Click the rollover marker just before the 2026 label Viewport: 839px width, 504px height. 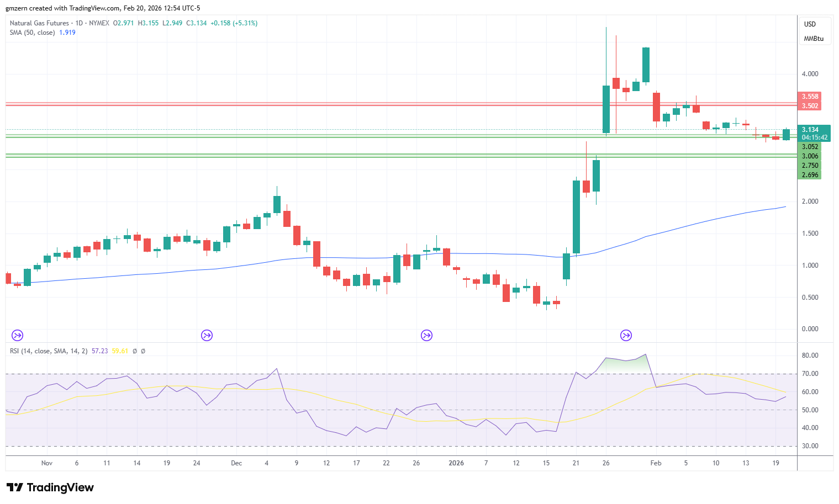tap(426, 335)
